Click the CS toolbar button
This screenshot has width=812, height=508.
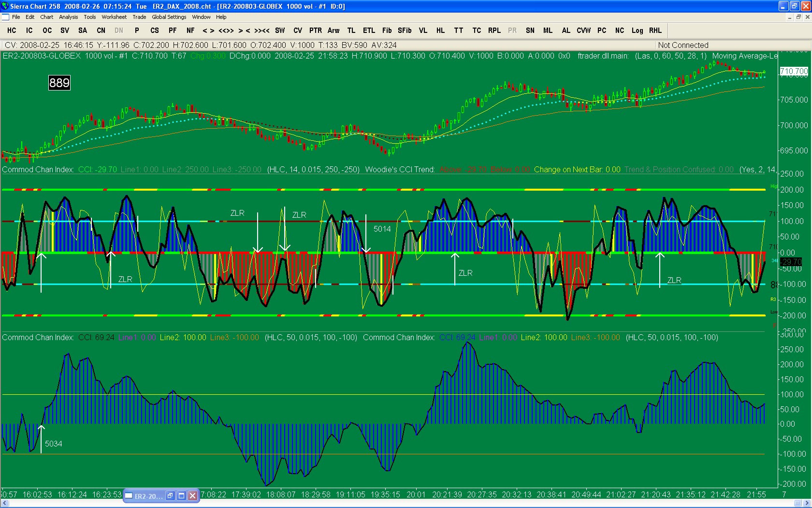[155, 30]
